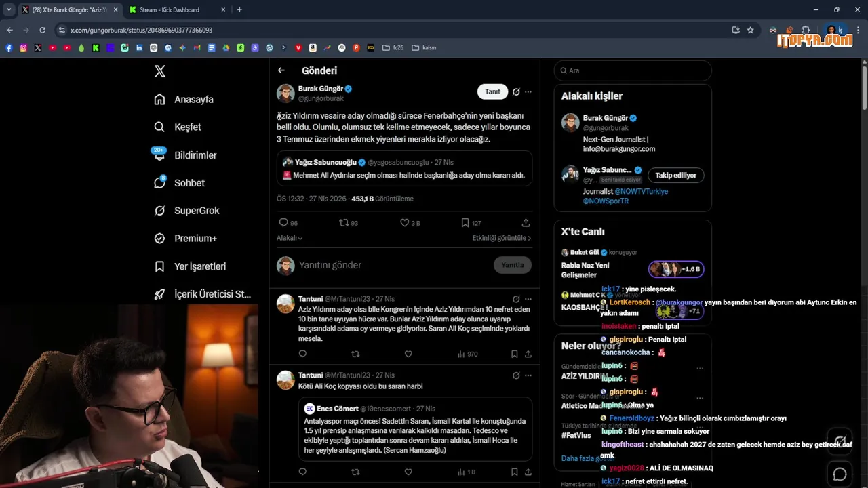The width and height of the screenshot is (868, 488).
Task: Open #FatVius trending topic
Action: coord(577,436)
